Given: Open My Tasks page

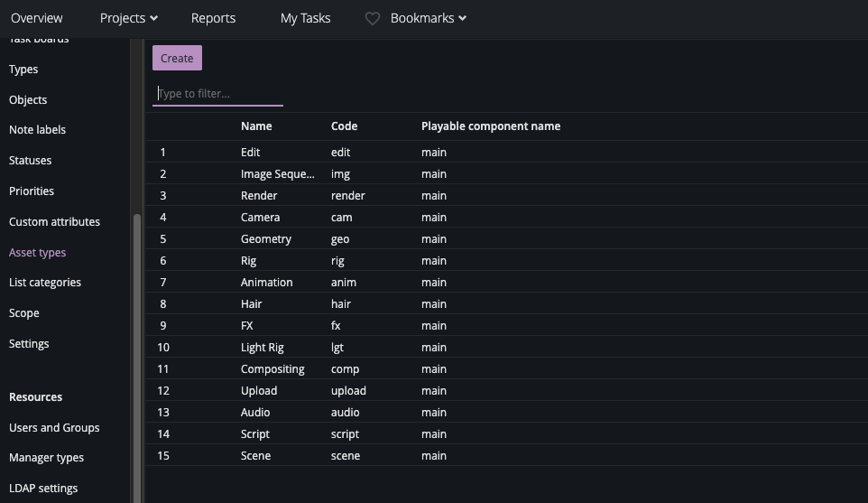Looking at the screenshot, I should pos(305,18).
